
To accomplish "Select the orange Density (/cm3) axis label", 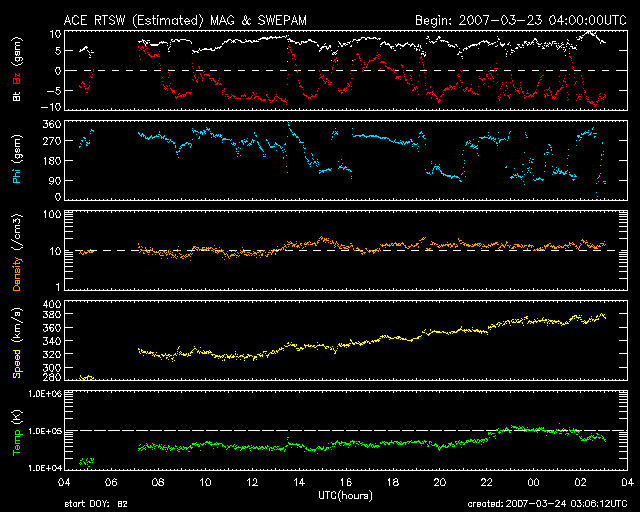I will 17,252.
